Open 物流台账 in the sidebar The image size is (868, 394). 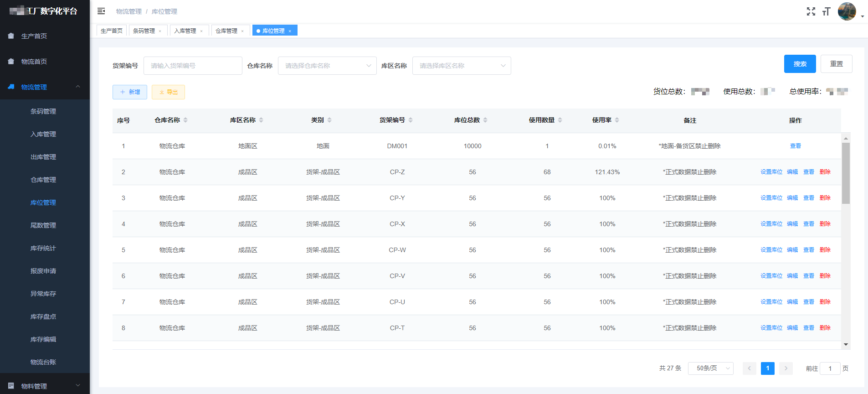[x=43, y=362]
